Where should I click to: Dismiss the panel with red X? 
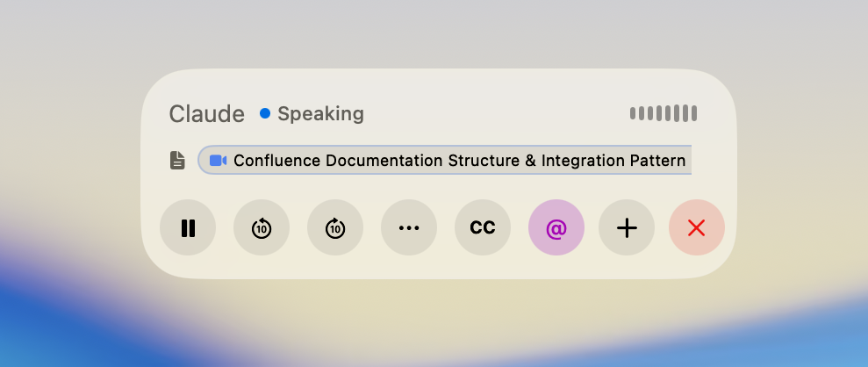[697, 228]
